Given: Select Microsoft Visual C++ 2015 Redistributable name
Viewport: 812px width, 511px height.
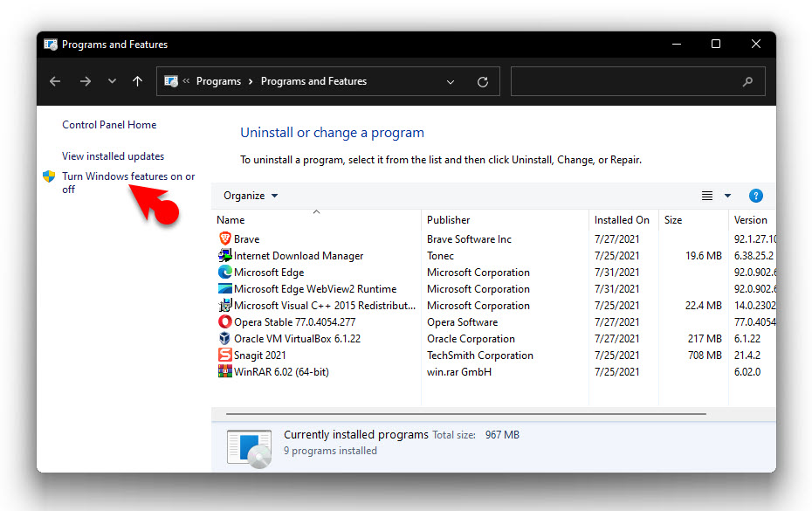Looking at the screenshot, I should [325, 306].
